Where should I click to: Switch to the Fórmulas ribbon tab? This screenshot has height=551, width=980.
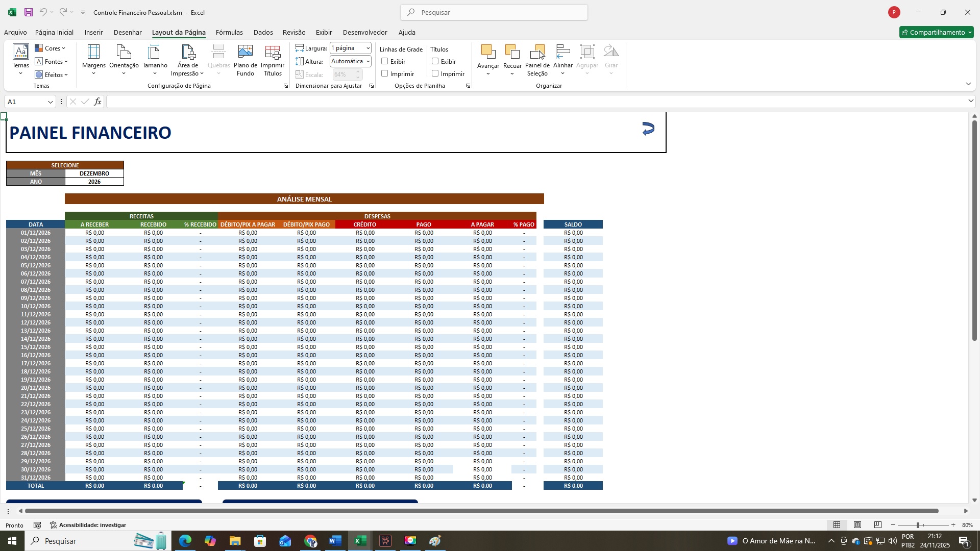229,32
